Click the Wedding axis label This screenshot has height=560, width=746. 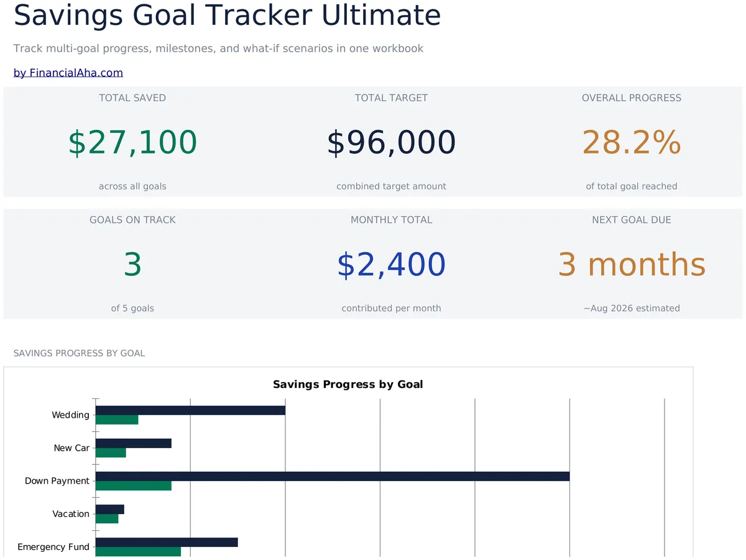point(70,415)
